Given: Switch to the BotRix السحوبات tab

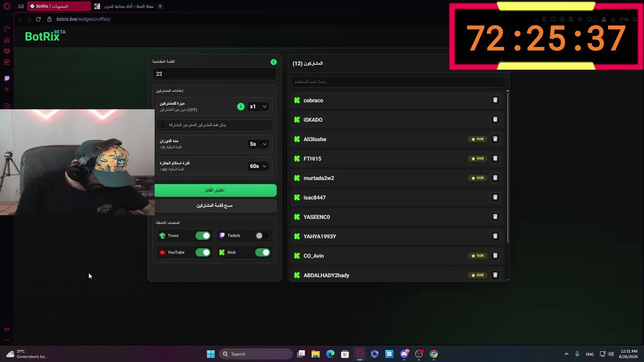Looking at the screenshot, I should click(x=59, y=6).
